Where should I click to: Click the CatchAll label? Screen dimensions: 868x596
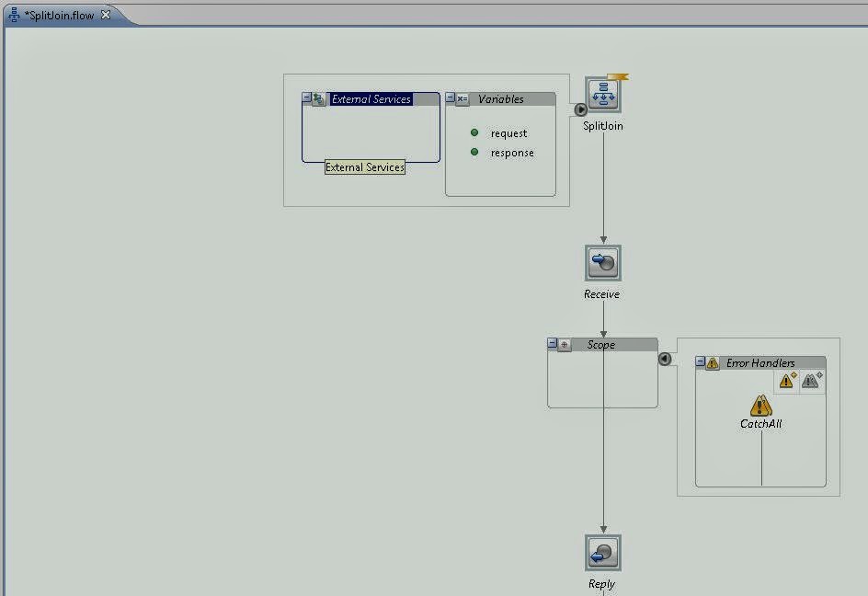[761, 424]
